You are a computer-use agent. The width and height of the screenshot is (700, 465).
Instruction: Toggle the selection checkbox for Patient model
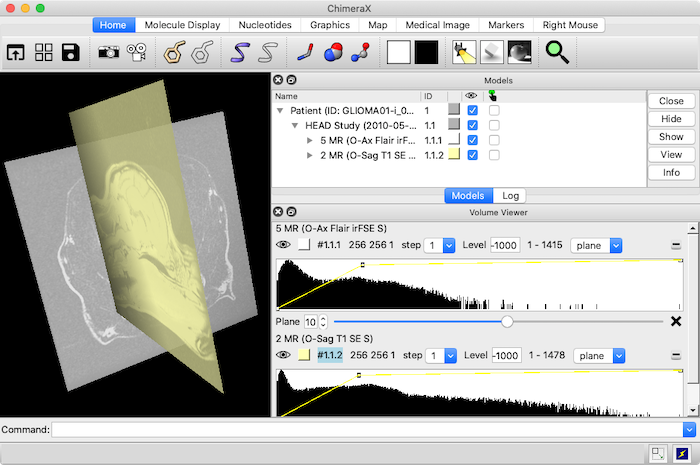(x=494, y=110)
